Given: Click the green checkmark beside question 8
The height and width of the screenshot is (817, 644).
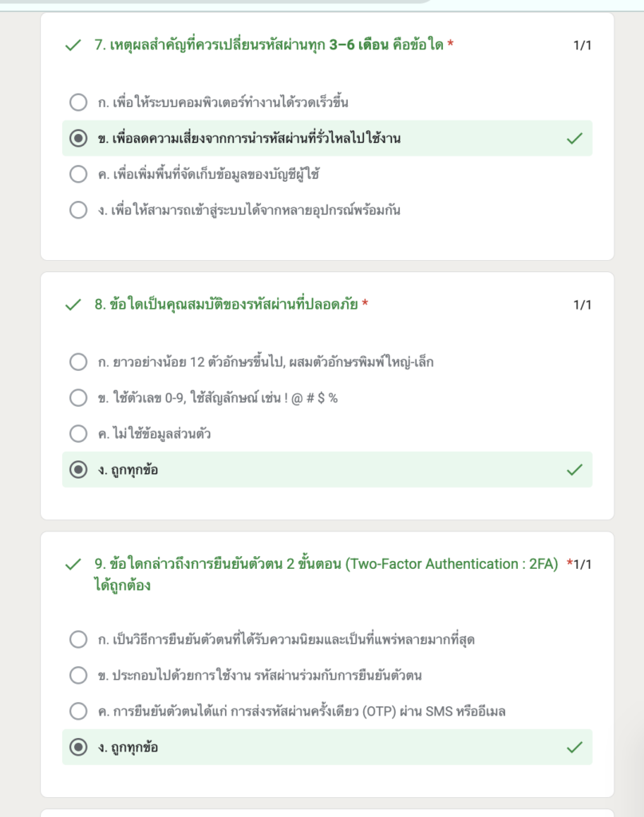Looking at the screenshot, I should (x=73, y=304).
